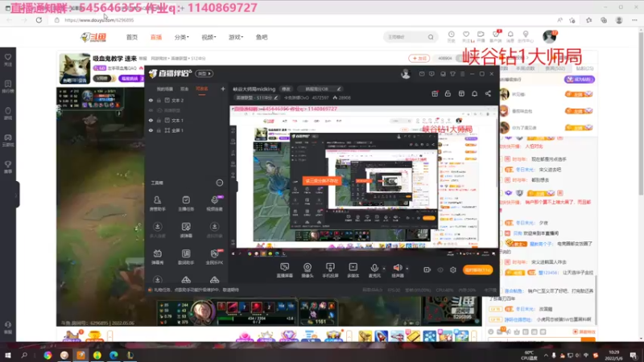Open the 鱼吧 nav item
The image size is (644, 362).
(x=262, y=37)
